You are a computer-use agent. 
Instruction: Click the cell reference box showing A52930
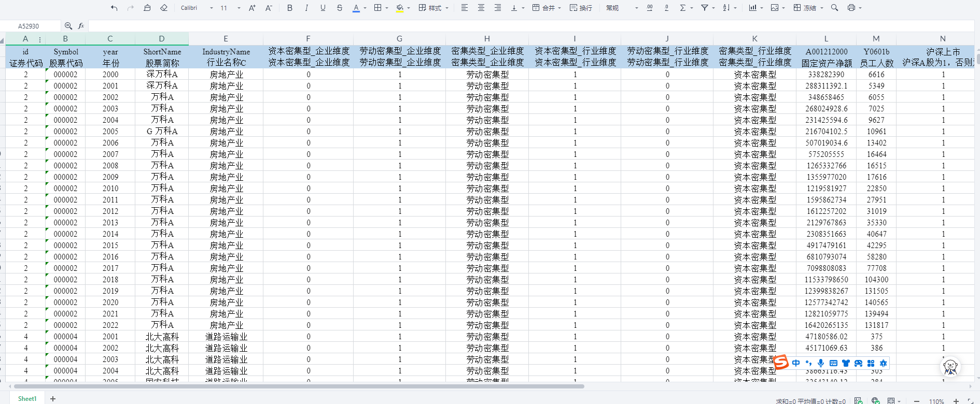tap(30, 26)
